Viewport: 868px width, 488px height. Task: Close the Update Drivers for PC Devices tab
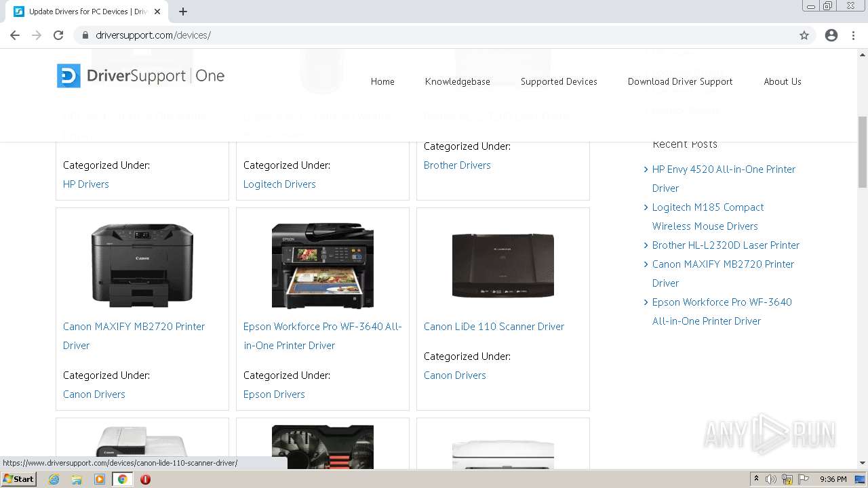158,12
